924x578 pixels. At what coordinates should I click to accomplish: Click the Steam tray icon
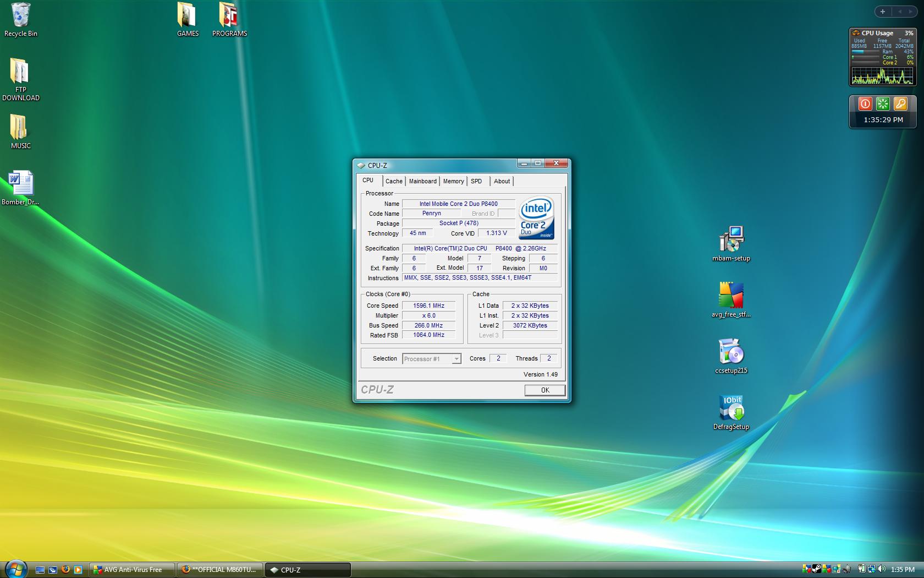pyautogui.click(x=817, y=569)
